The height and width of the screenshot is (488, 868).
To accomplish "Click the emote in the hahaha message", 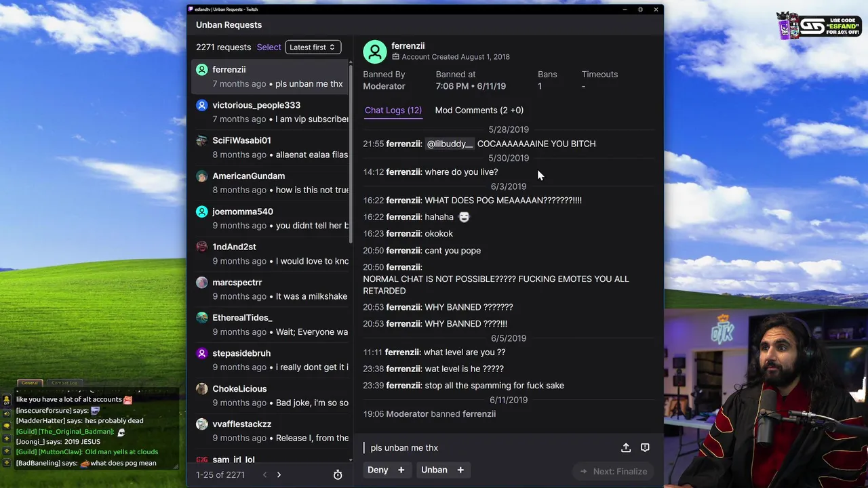I will (464, 217).
